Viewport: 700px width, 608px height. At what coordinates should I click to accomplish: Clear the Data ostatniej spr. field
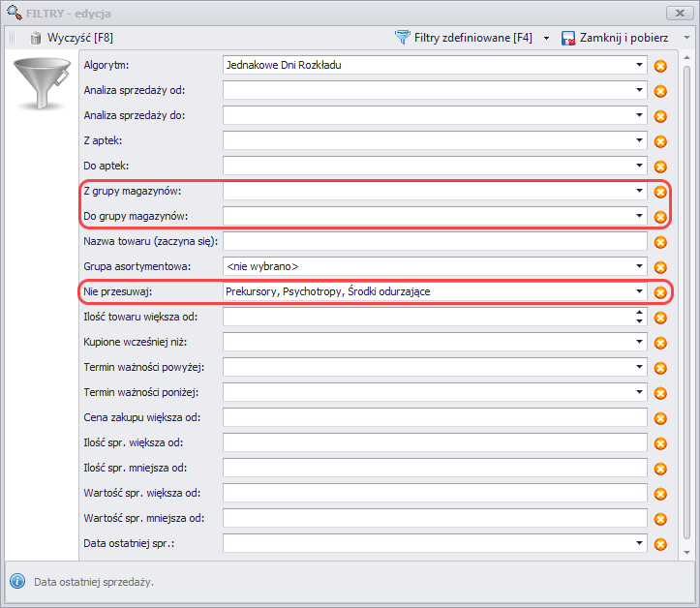(660, 544)
